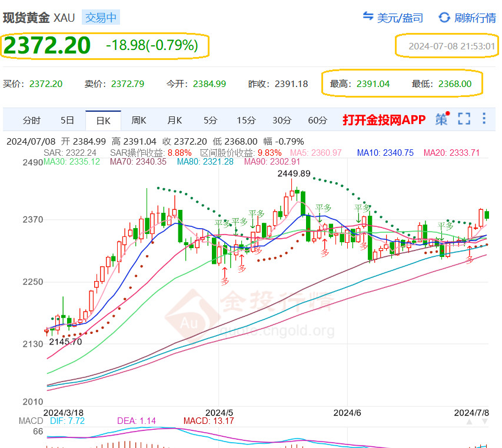Toggle the 美元/盎司 unit swap icon
Viewport: 502px width, 448px height.
coord(368,17)
